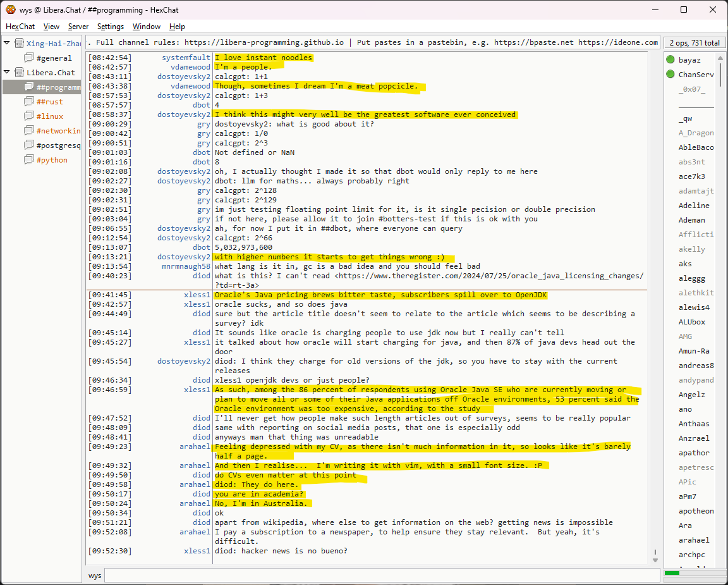Collapse the Libera.Chat network tree

7,73
